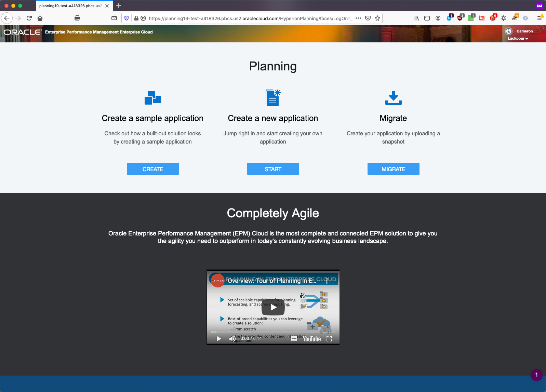The width and height of the screenshot is (546, 392).
Task: Open the green extension with badge 1
Action: click(x=471, y=18)
